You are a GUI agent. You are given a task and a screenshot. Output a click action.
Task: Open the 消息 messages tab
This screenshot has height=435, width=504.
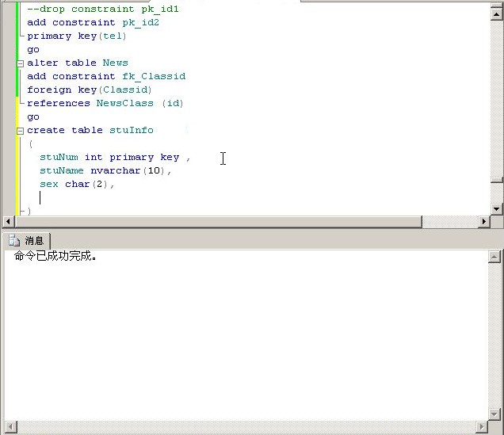point(26,241)
